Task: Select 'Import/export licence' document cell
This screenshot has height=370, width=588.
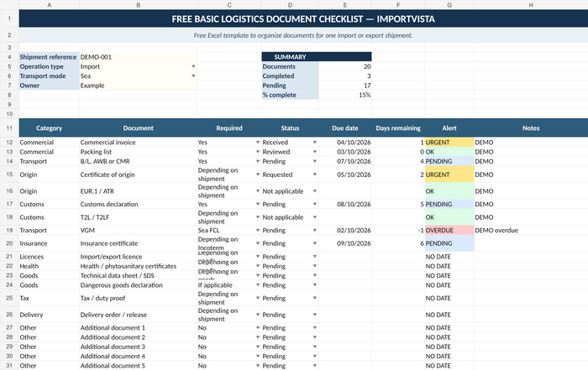Action: pos(139,257)
